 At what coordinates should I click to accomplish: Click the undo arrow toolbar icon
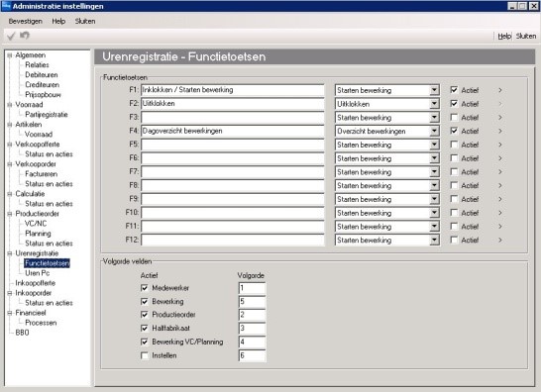25,36
